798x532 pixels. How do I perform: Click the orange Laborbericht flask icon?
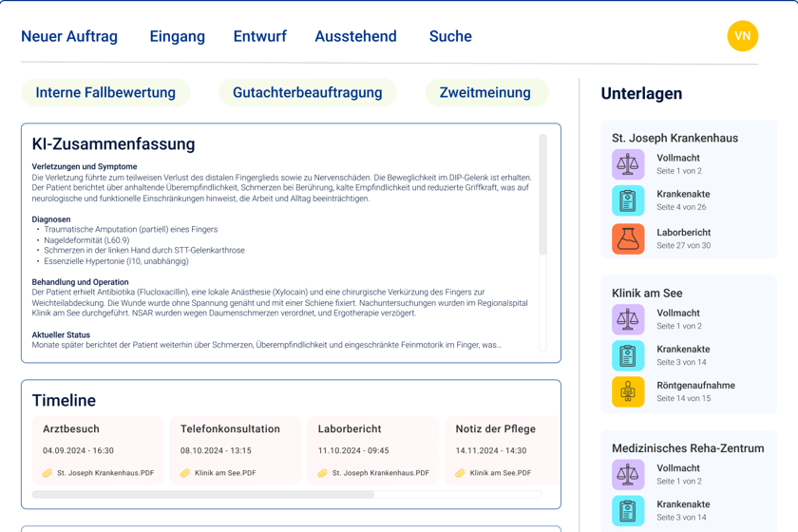click(x=628, y=238)
